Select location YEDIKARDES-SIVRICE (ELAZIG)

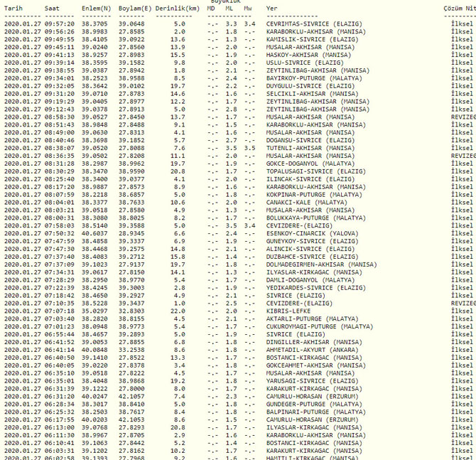point(316,288)
